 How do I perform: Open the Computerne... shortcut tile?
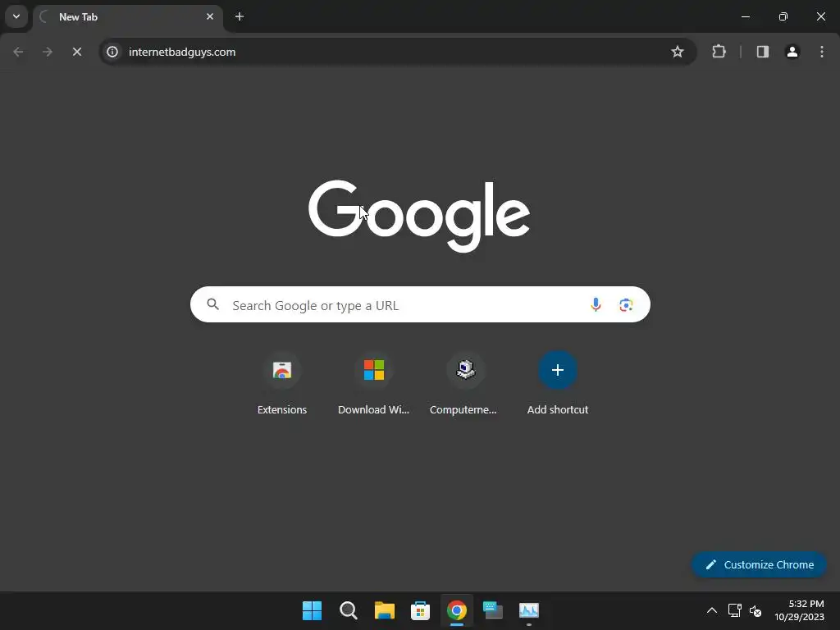[464, 384]
